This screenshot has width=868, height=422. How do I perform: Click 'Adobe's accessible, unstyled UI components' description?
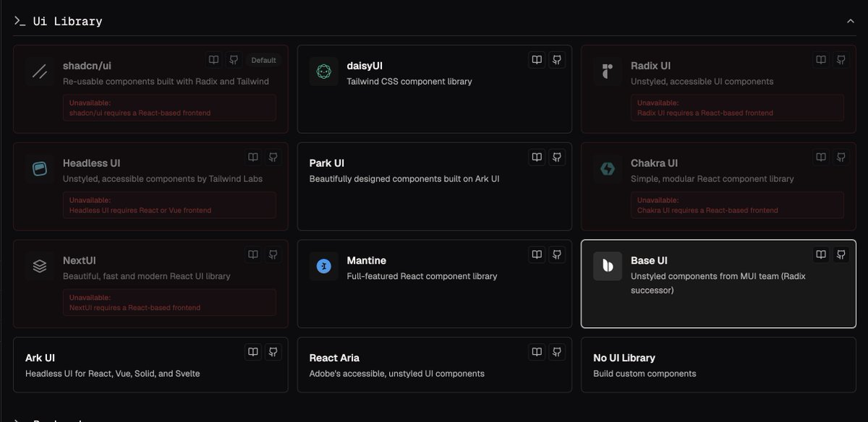click(x=397, y=374)
